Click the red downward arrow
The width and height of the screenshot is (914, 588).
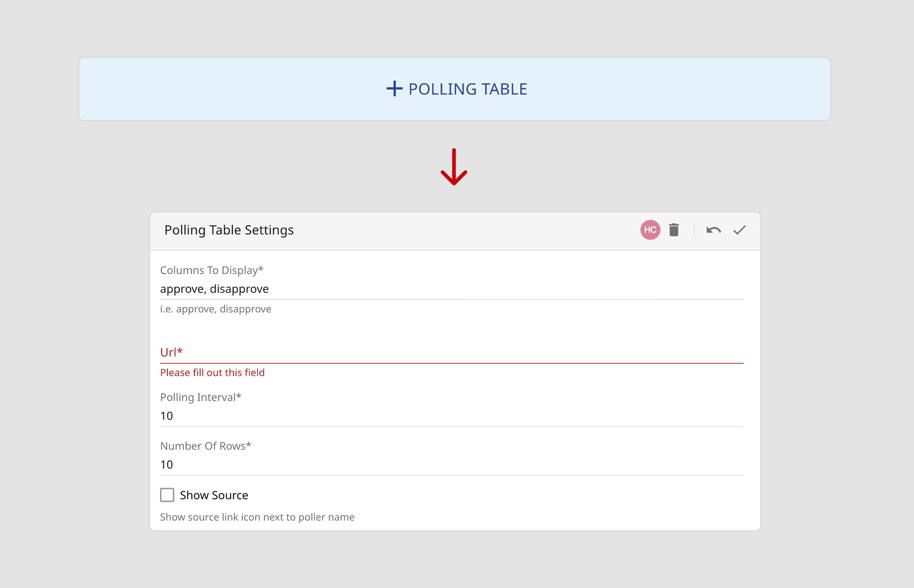point(454,167)
